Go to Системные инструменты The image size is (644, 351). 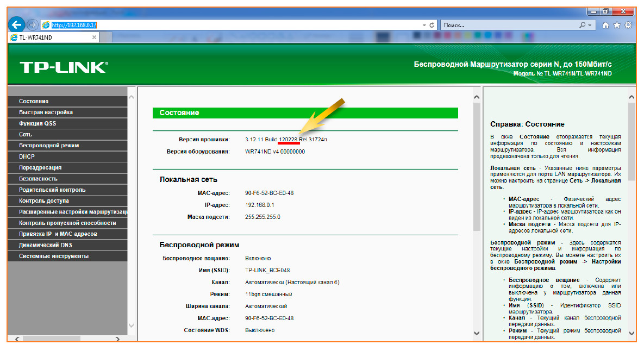pyautogui.click(x=54, y=256)
